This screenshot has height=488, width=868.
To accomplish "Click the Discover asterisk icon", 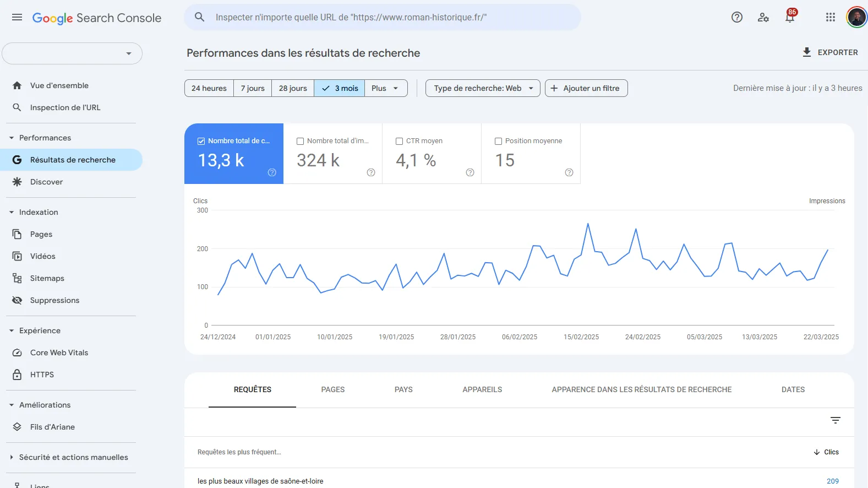I will tap(17, 182).
